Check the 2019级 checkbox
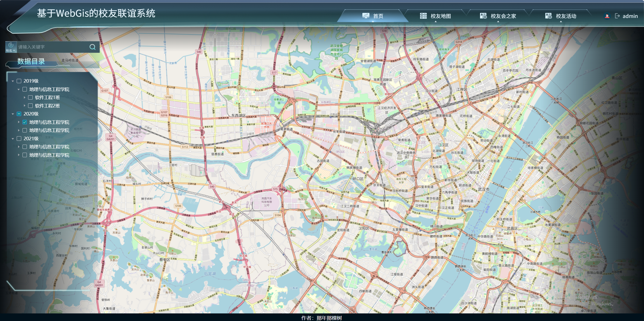Screen dimensions: 644x321 coord(19,81)
